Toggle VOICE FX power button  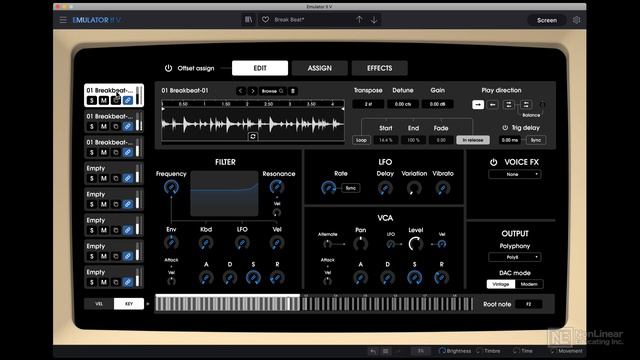pos(493,162)
